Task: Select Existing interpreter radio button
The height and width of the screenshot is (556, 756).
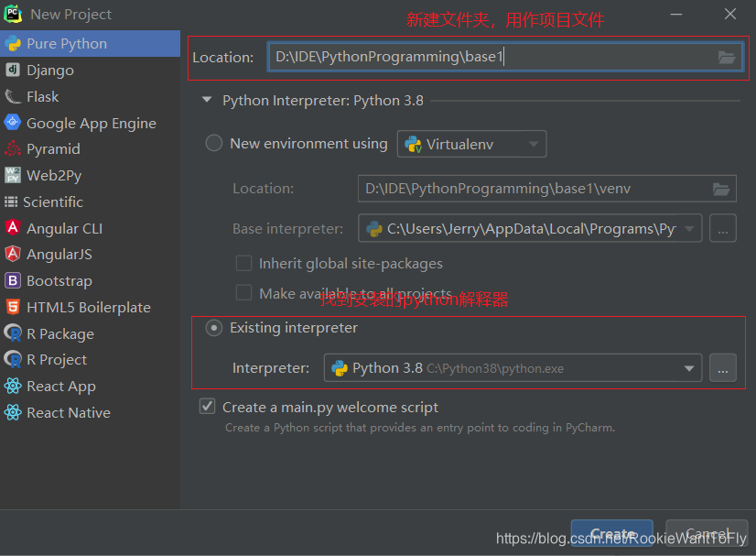Action: [214, 328]
